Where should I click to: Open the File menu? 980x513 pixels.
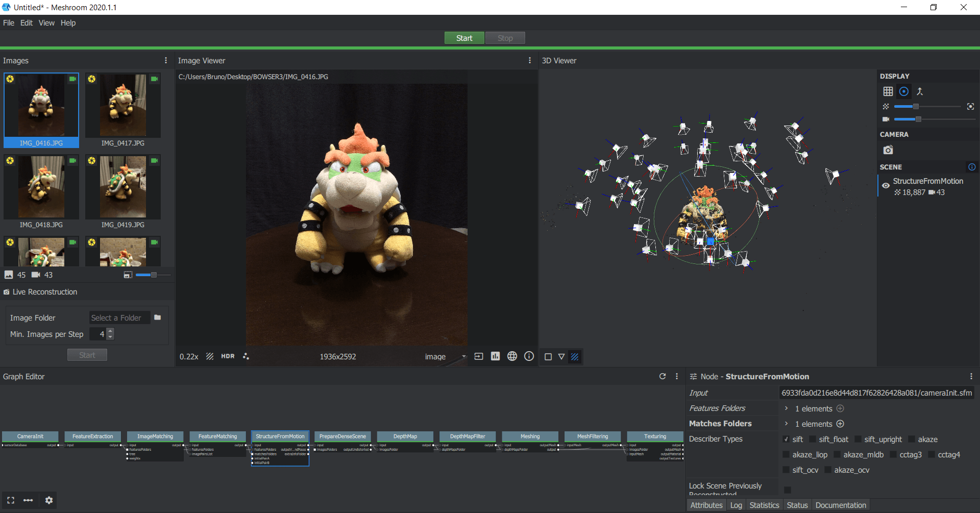pos(9,23)
